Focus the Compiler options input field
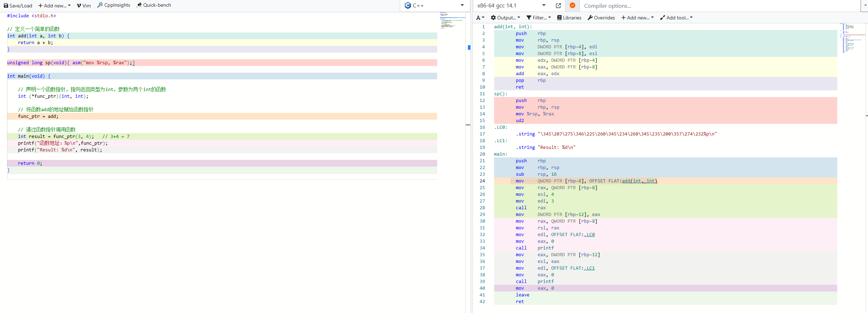Screen dimensions: 868x313 (x=720, y=6)
